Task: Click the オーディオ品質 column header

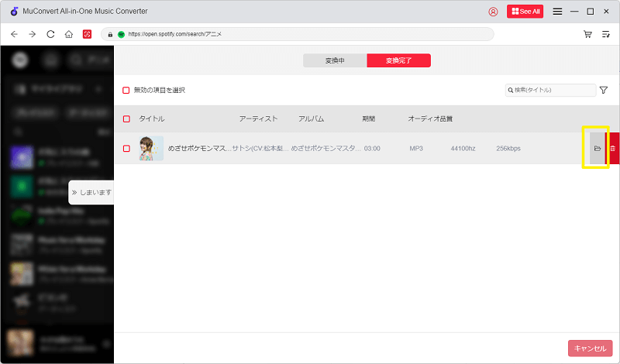Action: point(430,119)
